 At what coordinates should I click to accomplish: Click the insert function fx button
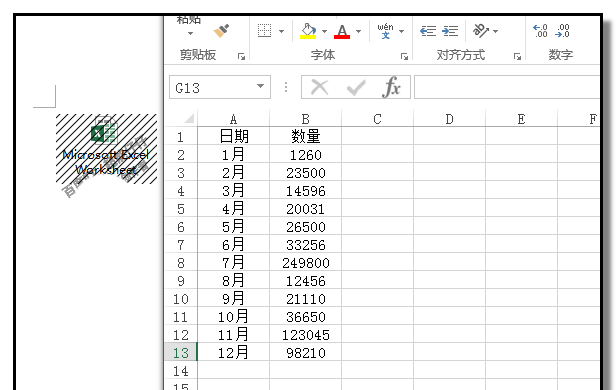coord(391,87)
